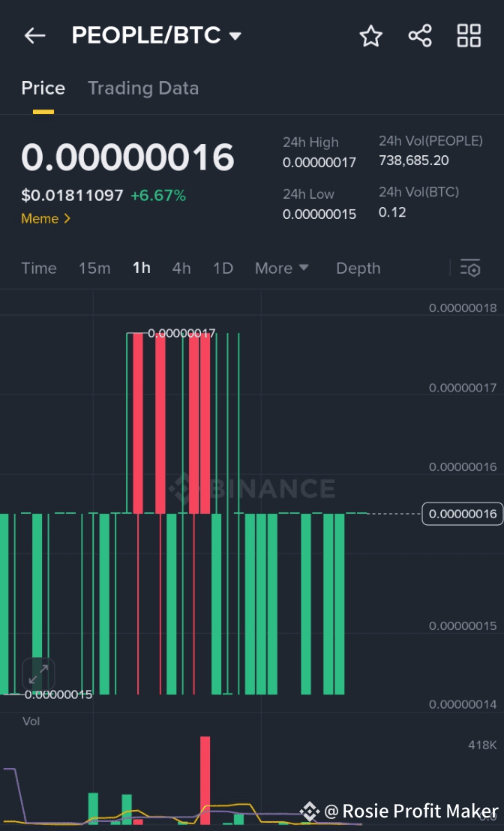Expand chart to fullscreen with arrows icon
Screen dimensions: 504x831
click(38, 675)
